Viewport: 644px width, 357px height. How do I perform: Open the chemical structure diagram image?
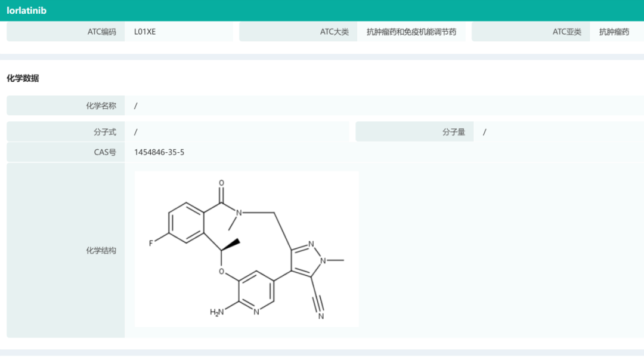pyautogui.click(x=247, y=248)
